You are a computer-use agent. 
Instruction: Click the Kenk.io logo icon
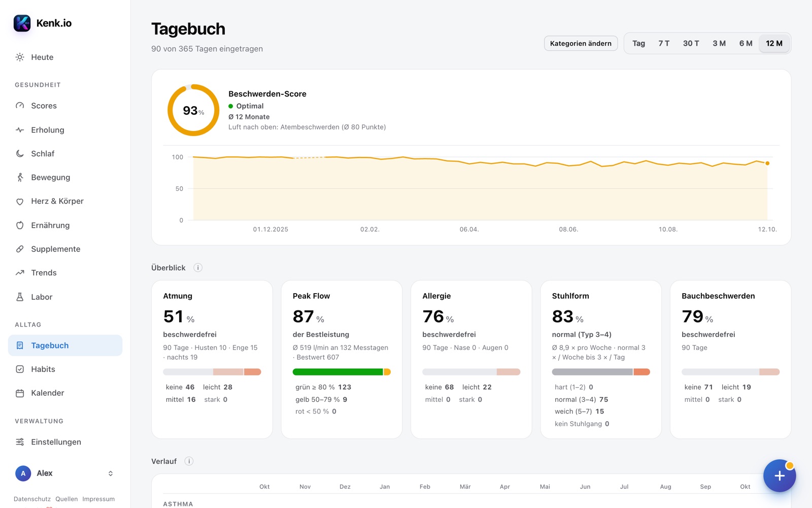22,23
